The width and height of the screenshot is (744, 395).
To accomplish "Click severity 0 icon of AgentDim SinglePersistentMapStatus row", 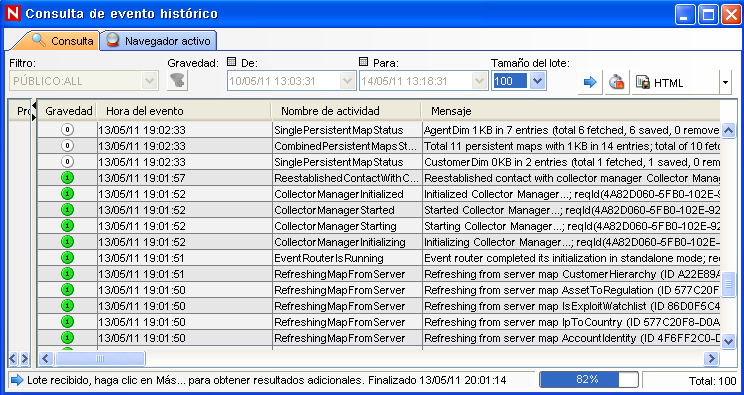I will coord(67,130).
